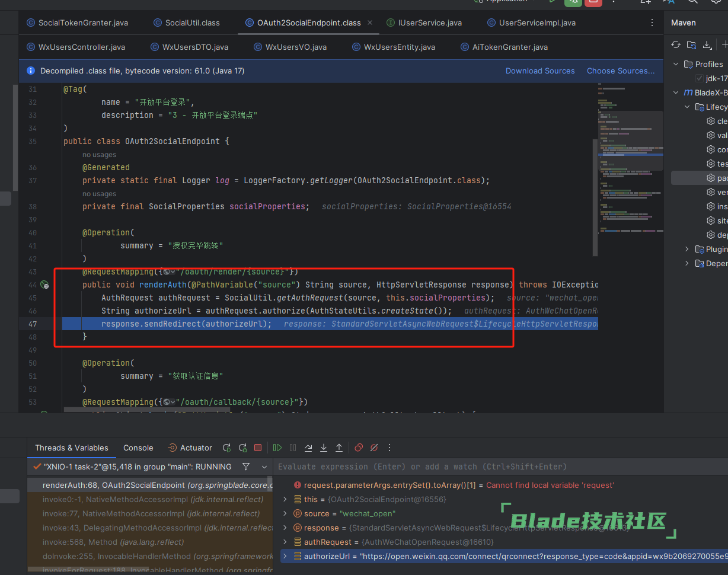
Task: Open the IUserService.java tab
Action: click(424, 23)
